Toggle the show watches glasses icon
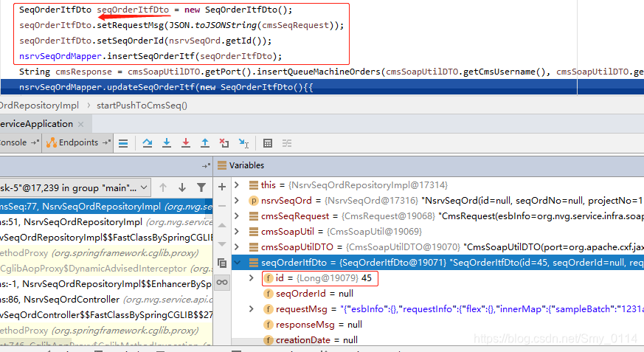 (222, 282)
